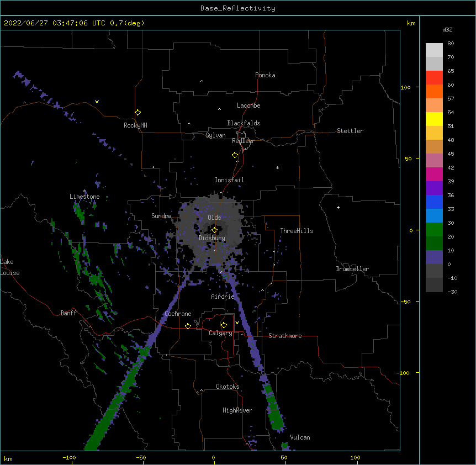The width and height of the screenshot is (476, 465).
Task: Select the Lacombe city label
Action: pos(248,105)
